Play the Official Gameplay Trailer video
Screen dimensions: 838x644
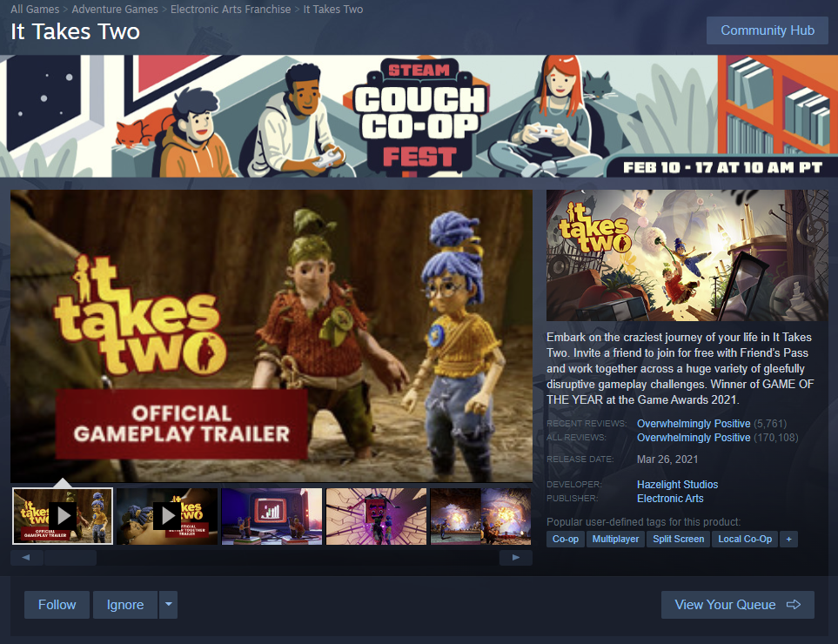click(270, 334)
